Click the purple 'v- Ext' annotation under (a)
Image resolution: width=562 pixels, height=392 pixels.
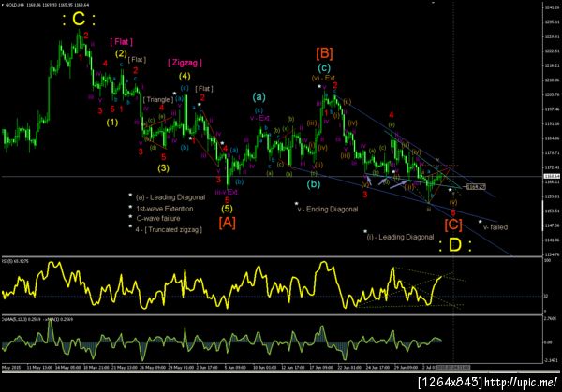pyautogui.click(x=259, y=118)
